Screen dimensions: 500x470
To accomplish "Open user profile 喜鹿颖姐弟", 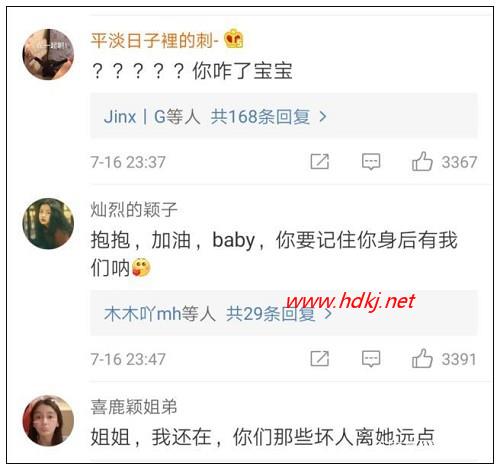I will coord(134,407).
